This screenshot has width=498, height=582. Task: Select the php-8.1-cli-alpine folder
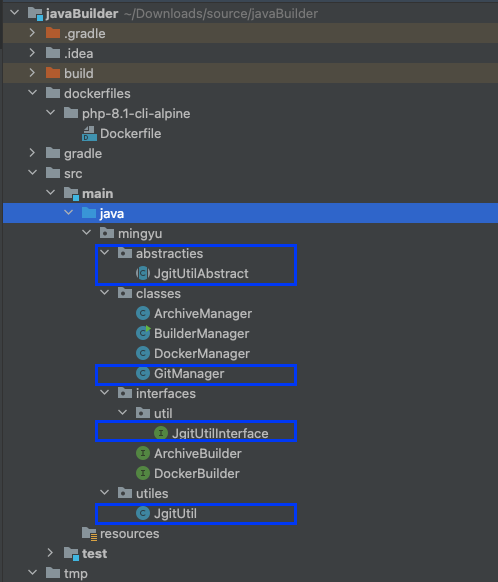(127, 113)
